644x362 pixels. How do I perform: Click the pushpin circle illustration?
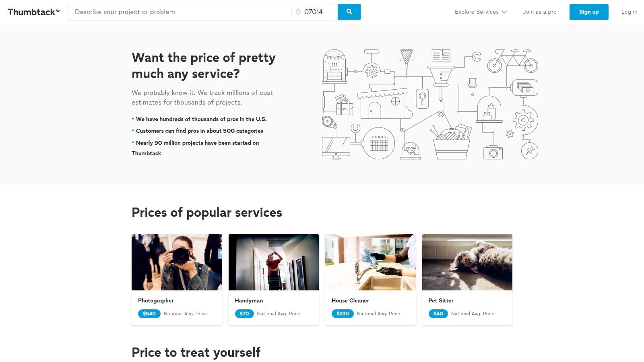(x=530, y=151)
